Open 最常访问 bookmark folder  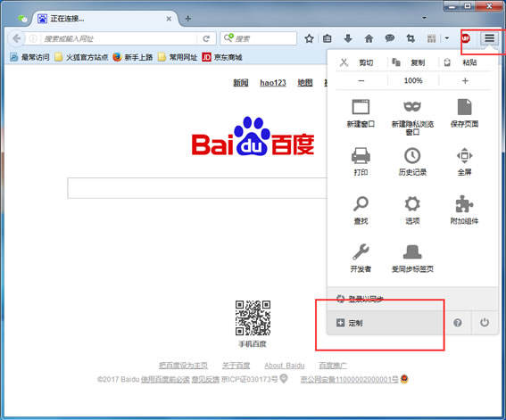29,57
